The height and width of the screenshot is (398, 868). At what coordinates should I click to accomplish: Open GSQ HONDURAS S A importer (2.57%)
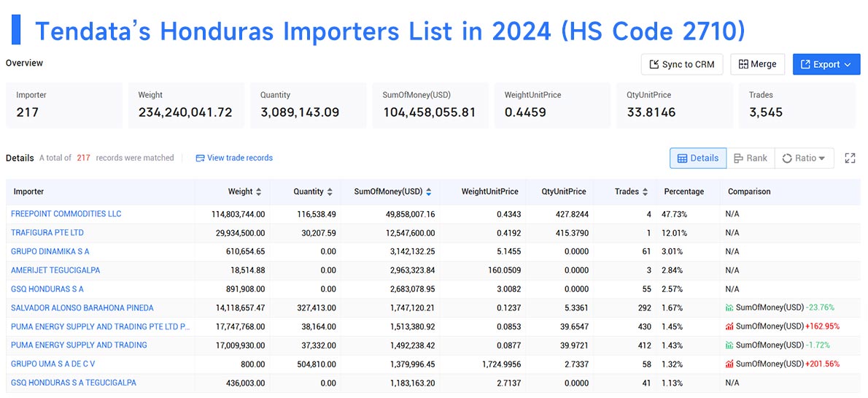[47, 289]
